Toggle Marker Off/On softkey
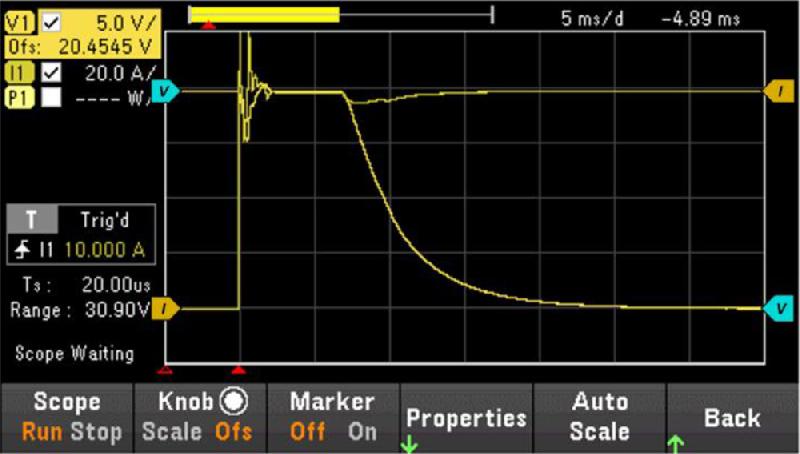800x454 pixels. [333, 417]
